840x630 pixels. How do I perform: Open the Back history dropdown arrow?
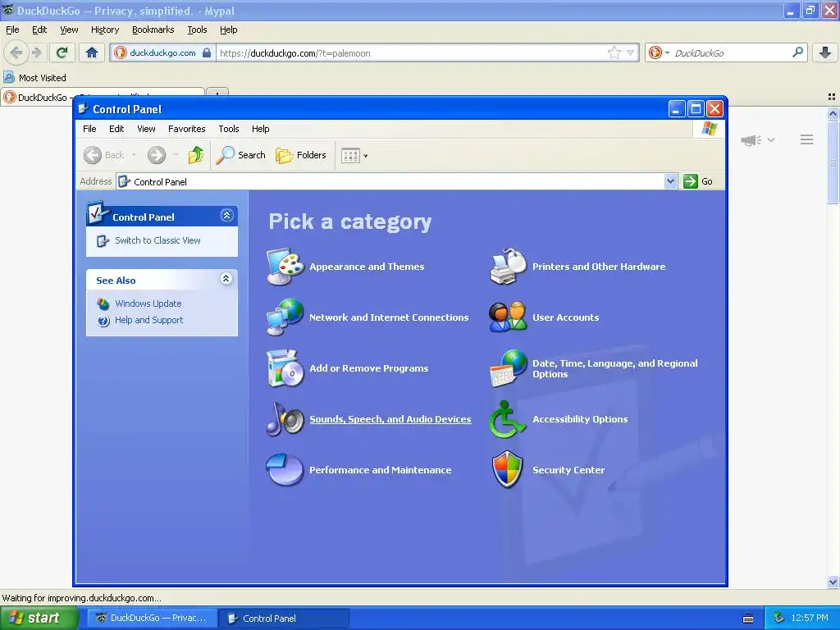pos(134,155)
